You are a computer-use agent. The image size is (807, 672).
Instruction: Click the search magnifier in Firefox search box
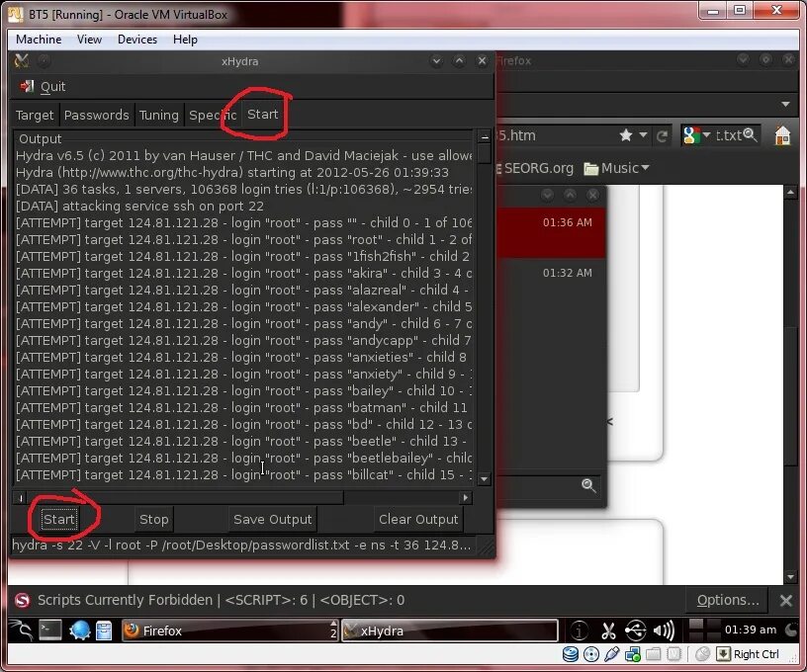coord(751,134)
